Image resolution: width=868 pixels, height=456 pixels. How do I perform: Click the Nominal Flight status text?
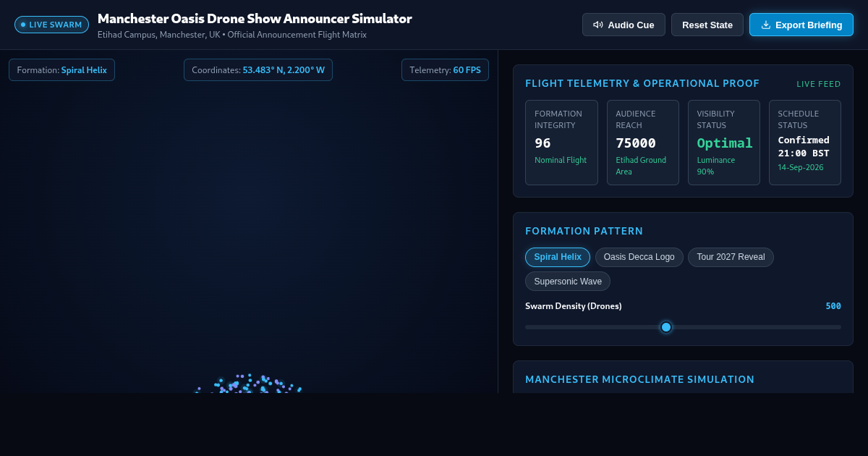click(561, 160)
